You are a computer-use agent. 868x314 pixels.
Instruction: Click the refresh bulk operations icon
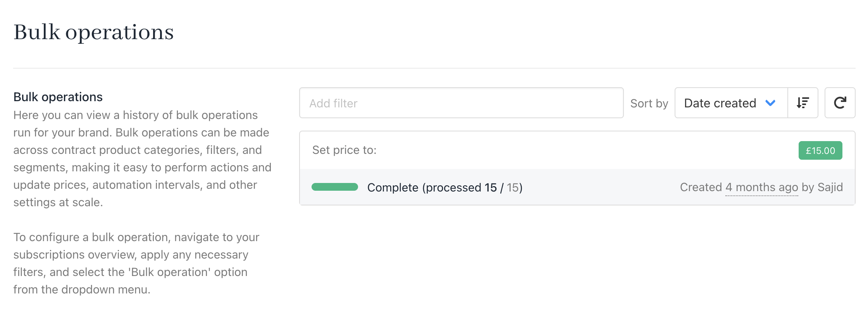(840, 103)
